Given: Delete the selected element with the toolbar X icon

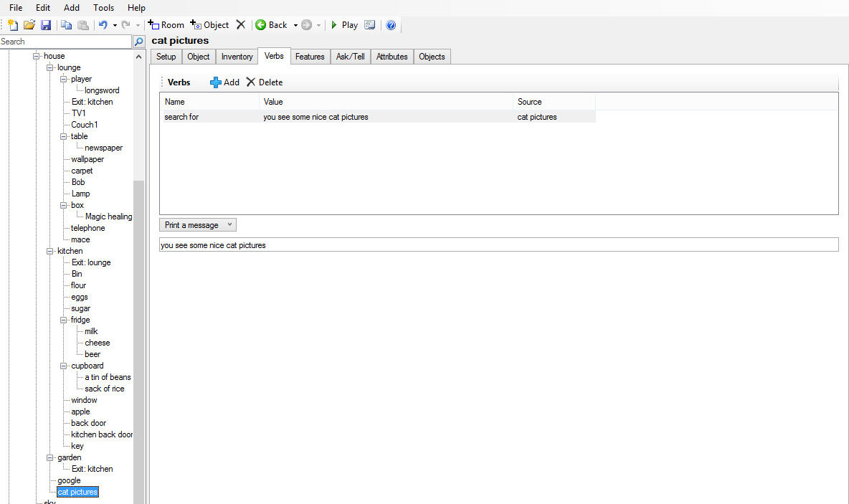Looking at the screenshot, I should pyautogui.click(x=241, y=25).
